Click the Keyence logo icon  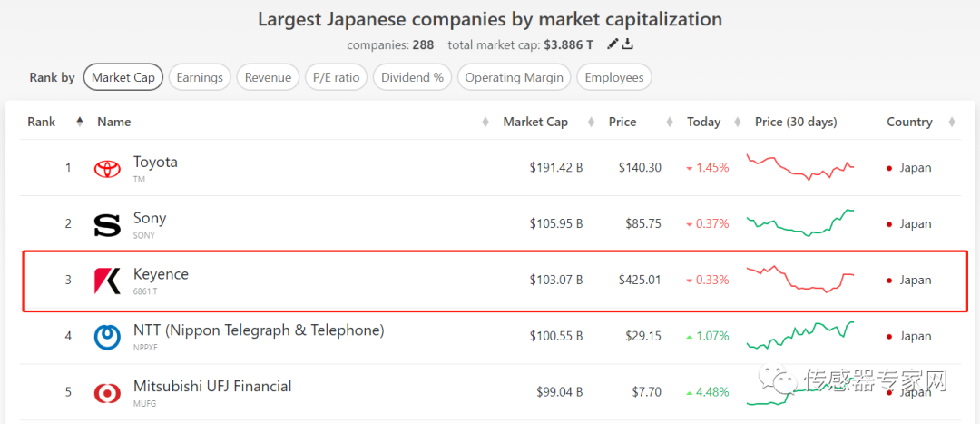[x=107, y=281]
